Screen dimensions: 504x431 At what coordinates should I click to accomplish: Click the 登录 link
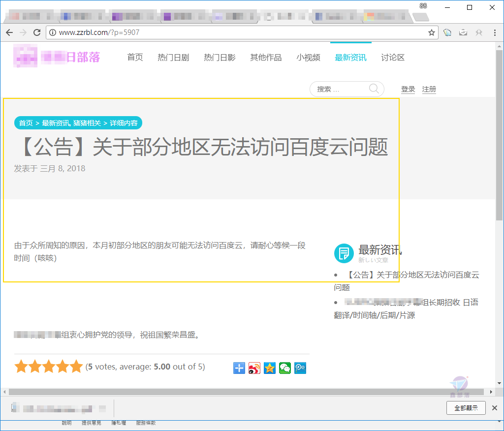pyautogui.click(x=408, y=90)
